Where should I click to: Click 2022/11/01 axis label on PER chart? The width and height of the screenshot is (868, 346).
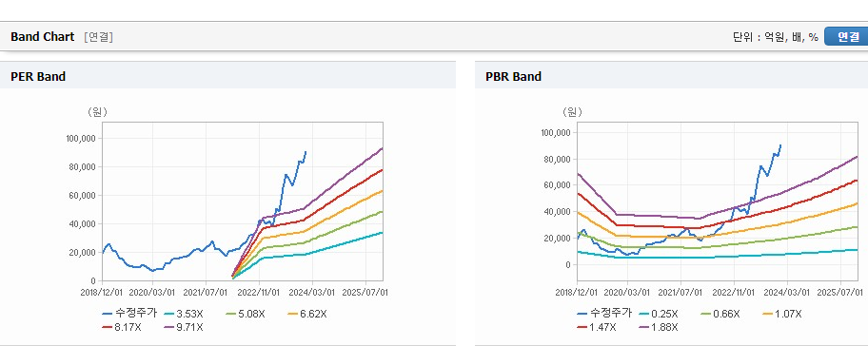260,292
